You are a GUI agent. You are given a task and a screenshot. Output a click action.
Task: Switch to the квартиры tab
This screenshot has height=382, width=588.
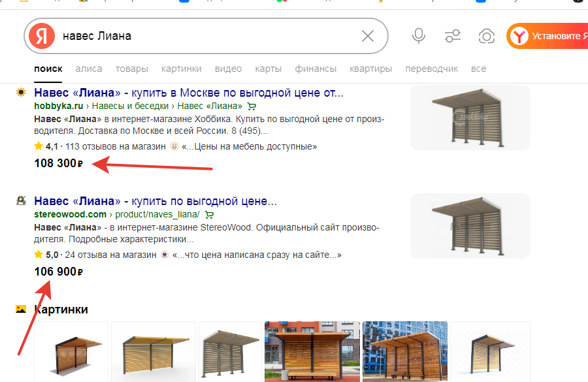371,69
